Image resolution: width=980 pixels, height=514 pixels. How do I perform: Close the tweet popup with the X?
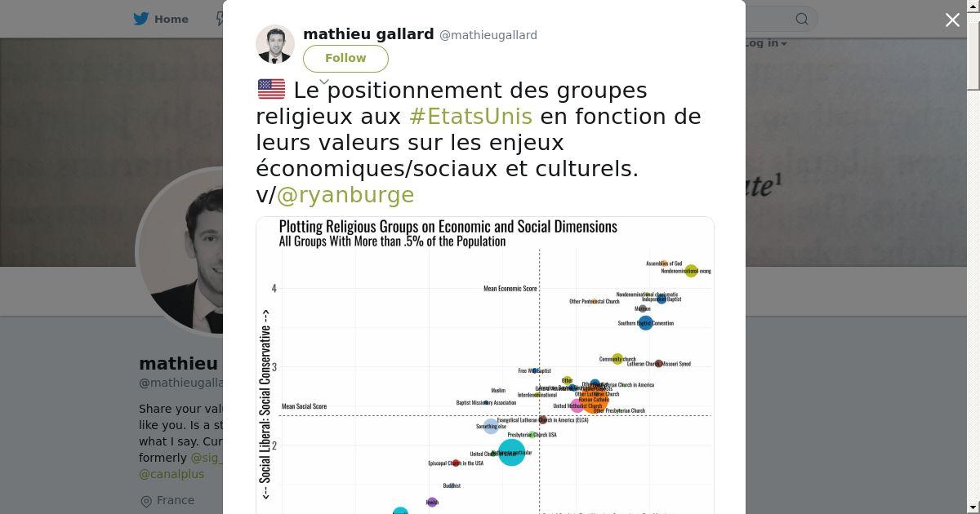point(952,20)
